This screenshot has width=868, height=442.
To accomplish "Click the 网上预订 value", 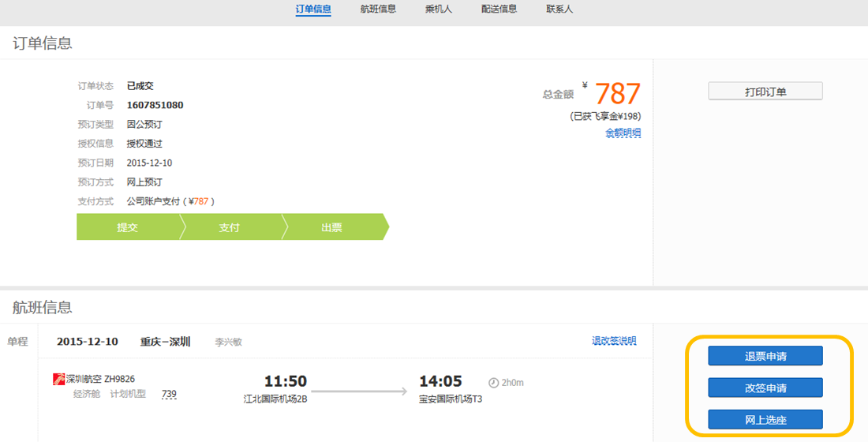I will click(144, 182).
